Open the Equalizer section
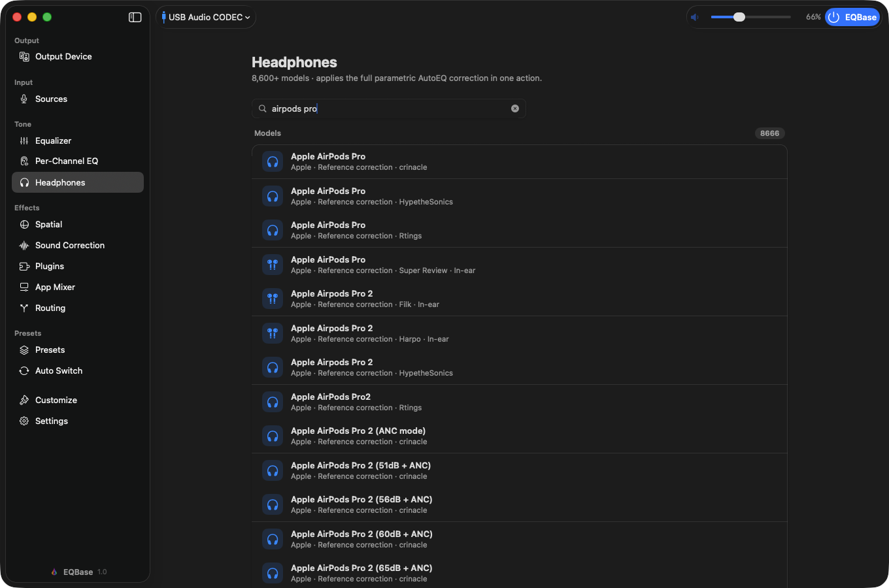Viewport: 889px width, 588px height. click(78, 141)
